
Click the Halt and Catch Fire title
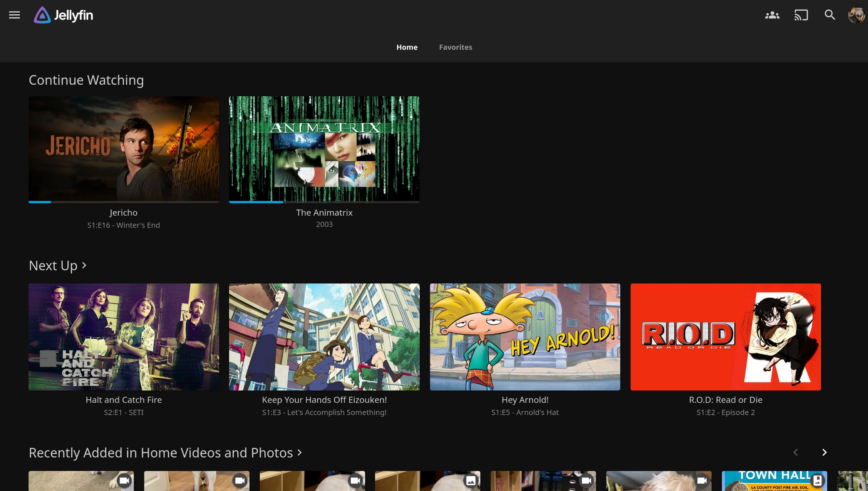(x=124, y=400)
